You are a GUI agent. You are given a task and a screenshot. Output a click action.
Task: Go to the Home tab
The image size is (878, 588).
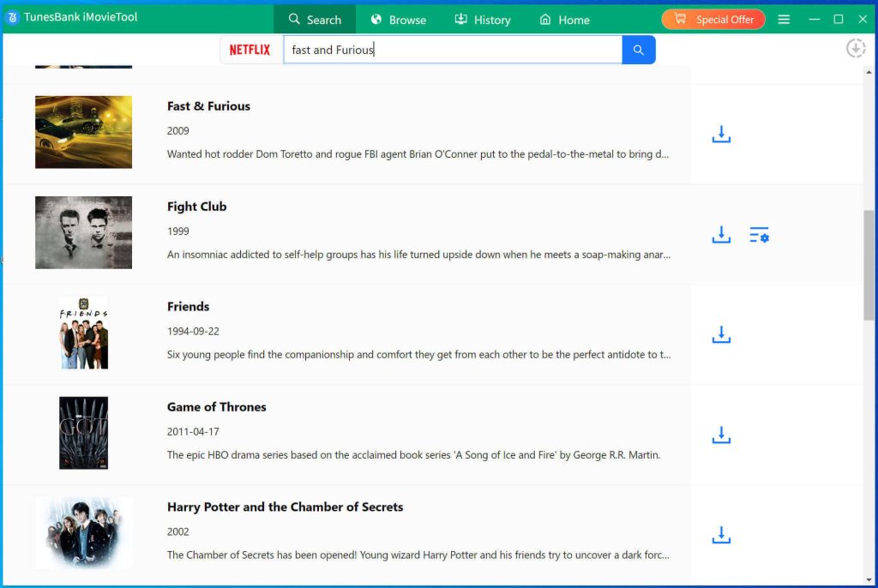564,20
